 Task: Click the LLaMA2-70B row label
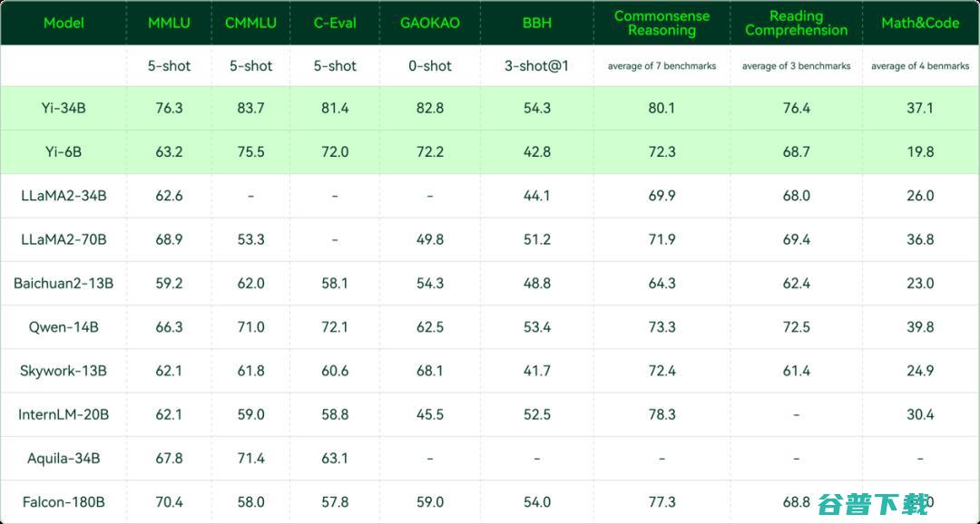tap(64, 239)
